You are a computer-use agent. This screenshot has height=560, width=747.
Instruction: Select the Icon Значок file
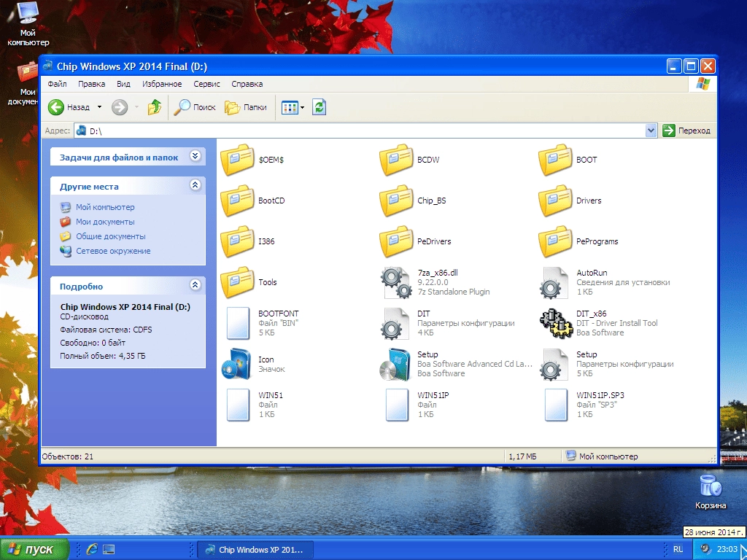click(237, 365)
